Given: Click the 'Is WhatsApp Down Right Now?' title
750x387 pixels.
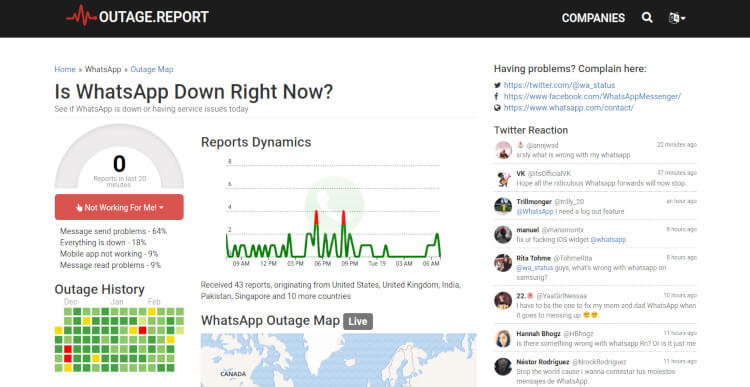Looking at the screenshot, I should tap(194, 92).
